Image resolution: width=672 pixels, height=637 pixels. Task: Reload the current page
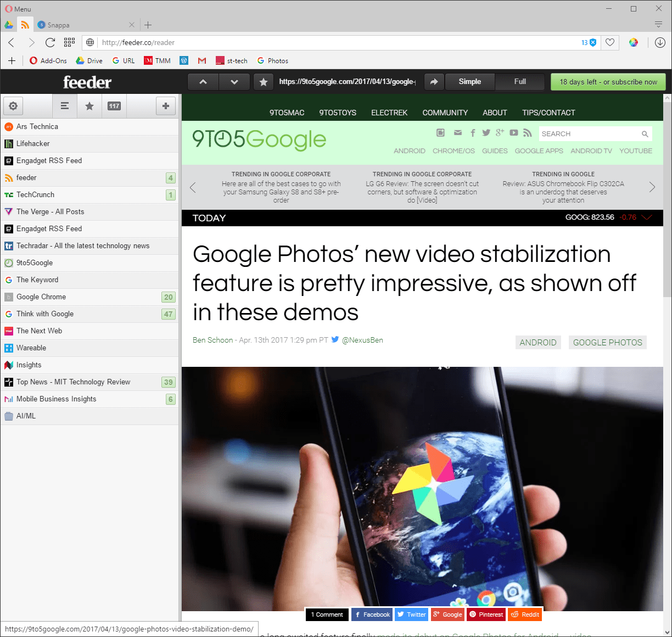coord(50,42)
